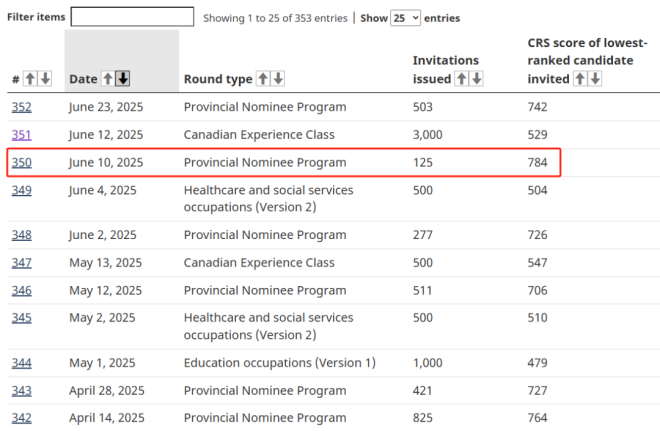Sort CRS score column descending arrow
Image resolution: width=660 pixels, height=431 pixels.
(595, 79)
